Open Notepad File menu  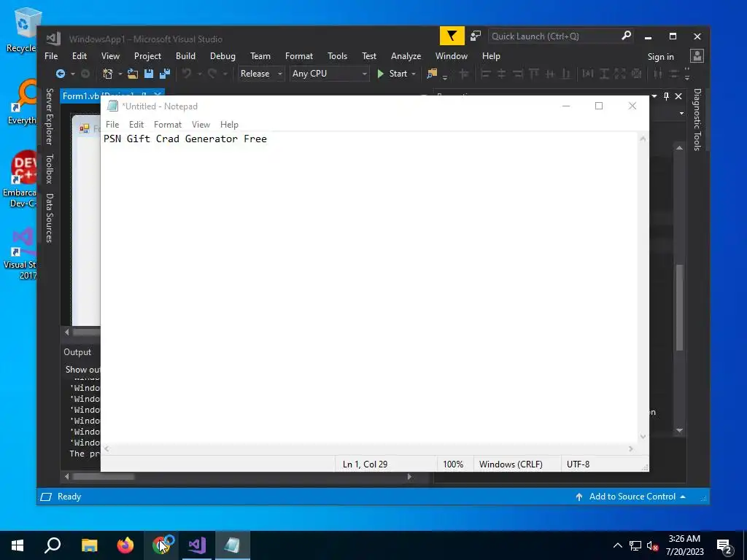click(112, 125)
